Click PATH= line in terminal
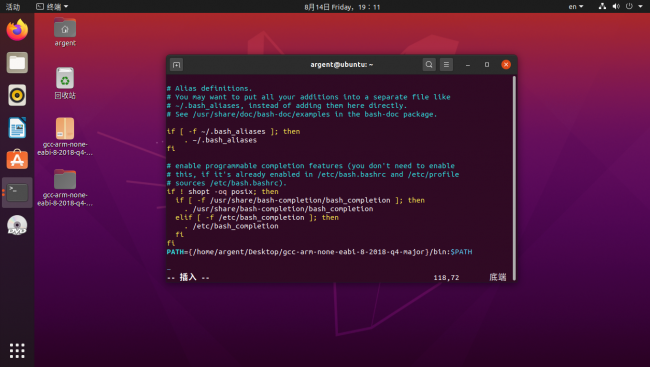Viewport: 650px width, 367px height. tap(319, 252)
